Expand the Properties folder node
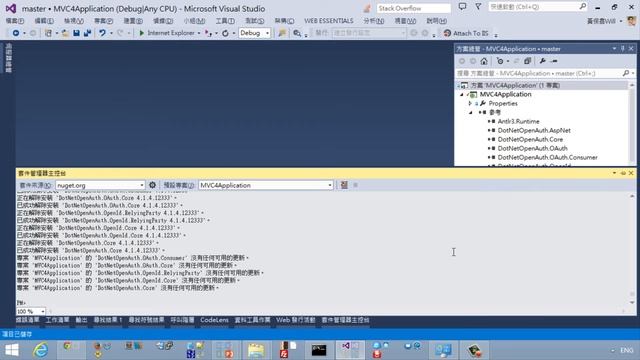The image size is (640, 360). click(x=470, y=104)
